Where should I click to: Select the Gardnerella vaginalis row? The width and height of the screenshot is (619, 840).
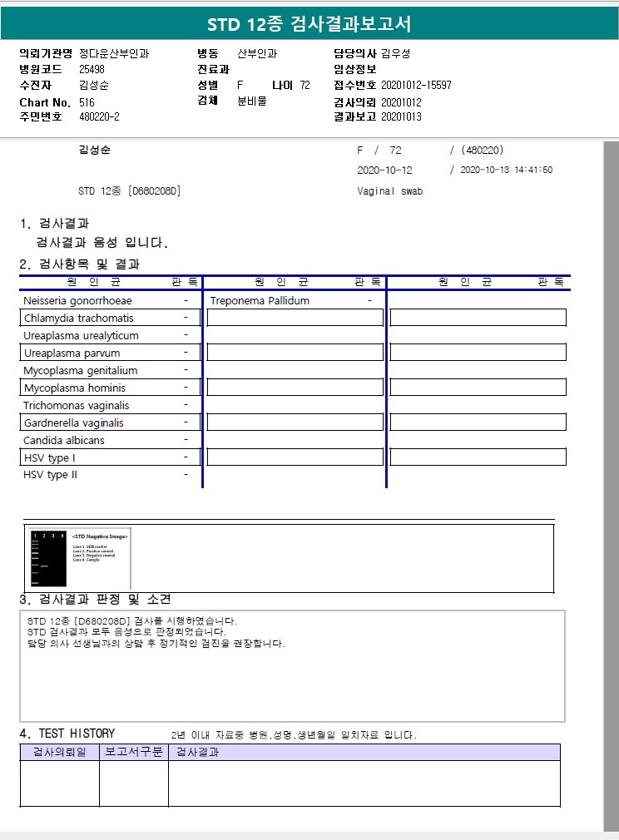110,422
